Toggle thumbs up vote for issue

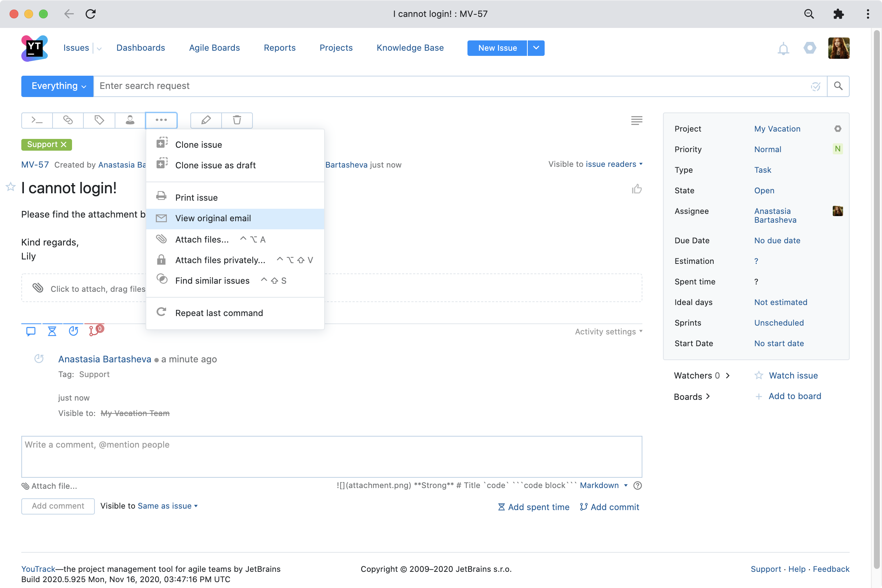pyautogui.click(x=637, y=189)
